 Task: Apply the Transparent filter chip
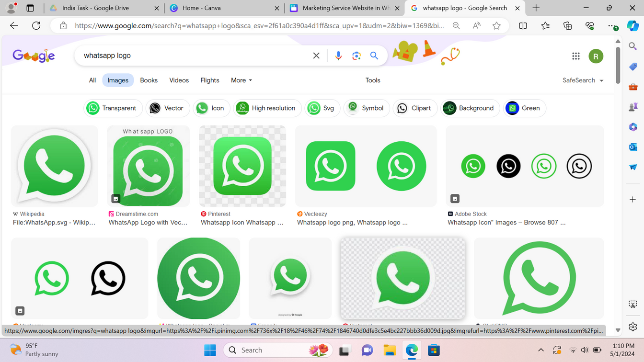click(113, 108)
